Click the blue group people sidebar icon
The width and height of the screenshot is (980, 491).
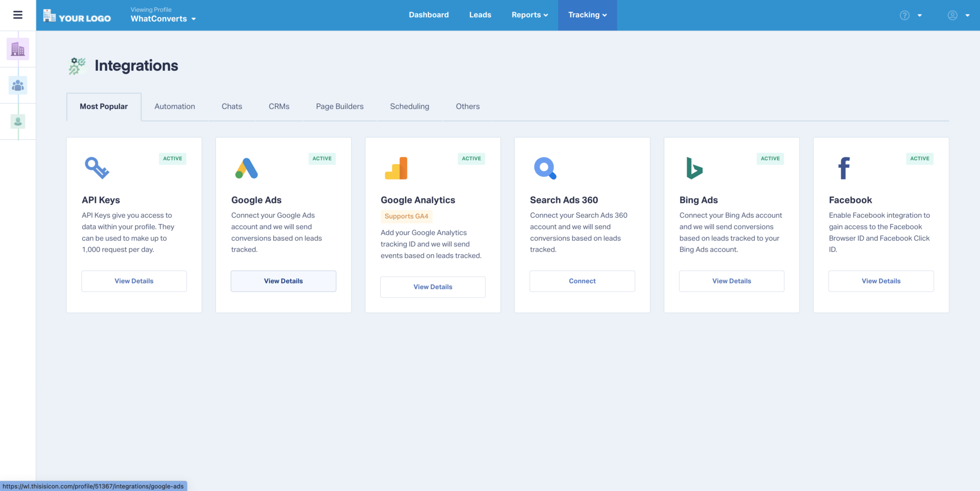(x=18, y=85)
